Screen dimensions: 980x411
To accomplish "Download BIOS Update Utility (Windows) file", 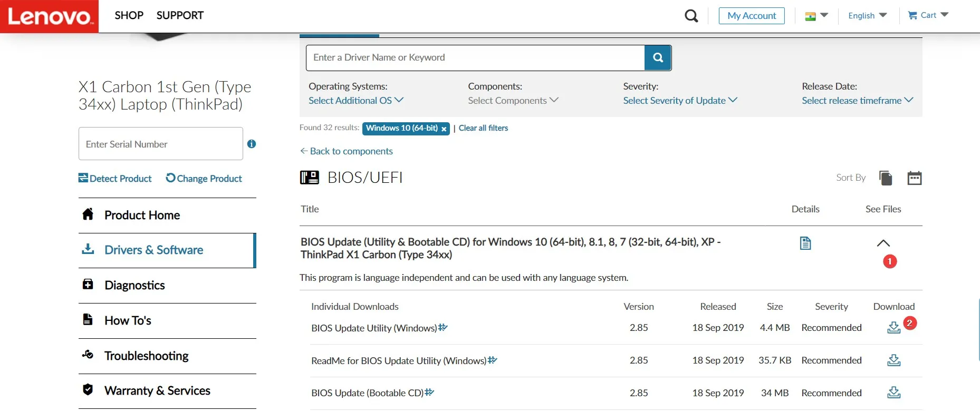I will pos(893,328).
